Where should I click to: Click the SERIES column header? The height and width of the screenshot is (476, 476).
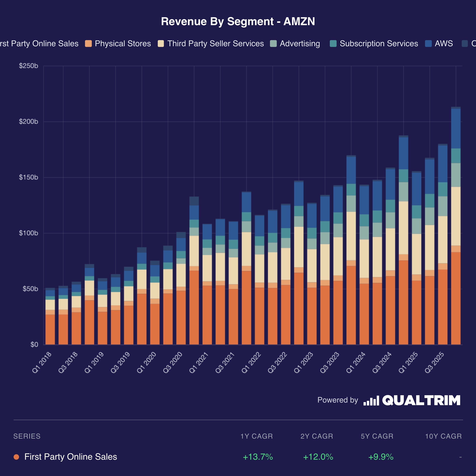pos(27,436)
